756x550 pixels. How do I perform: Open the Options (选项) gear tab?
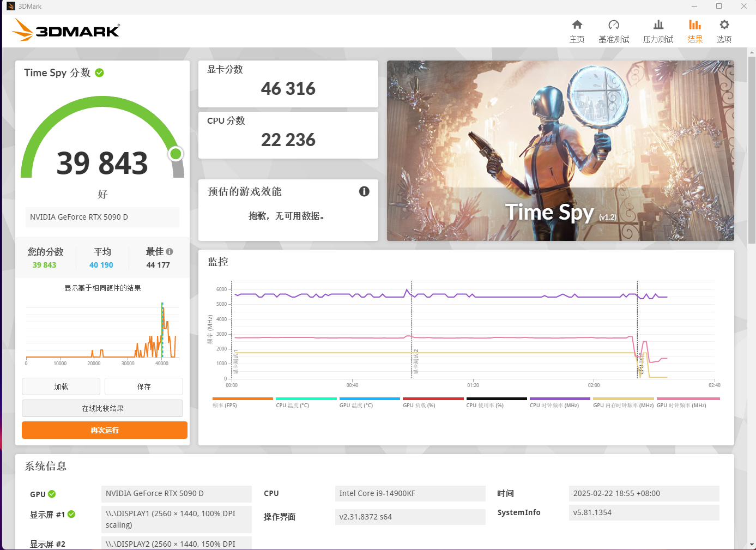click(x=724, y=32)
